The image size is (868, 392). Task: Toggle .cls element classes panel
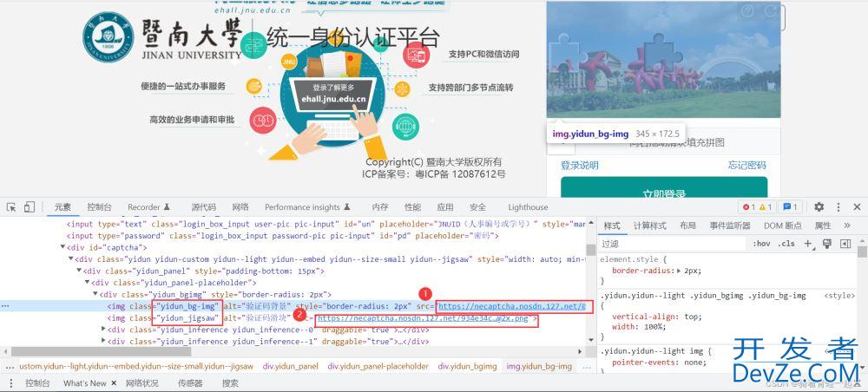coord(786,244)
